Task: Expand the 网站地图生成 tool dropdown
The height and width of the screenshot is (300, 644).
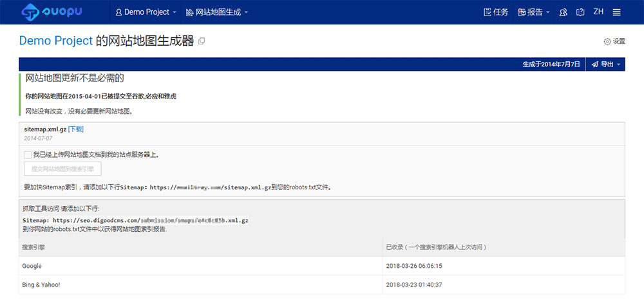Action: point(217,12)
